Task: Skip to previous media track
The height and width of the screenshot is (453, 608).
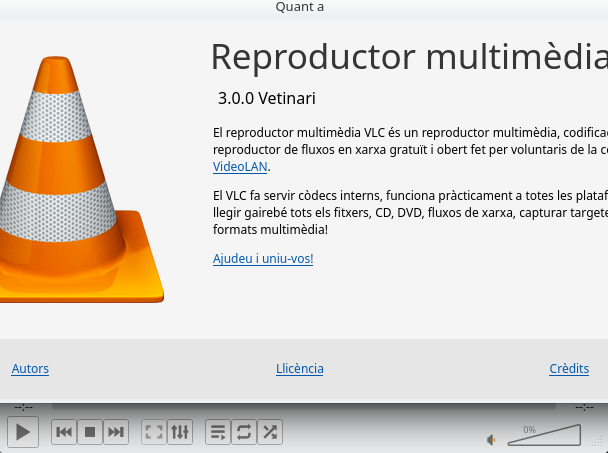Action: click(x=64, y=432)
